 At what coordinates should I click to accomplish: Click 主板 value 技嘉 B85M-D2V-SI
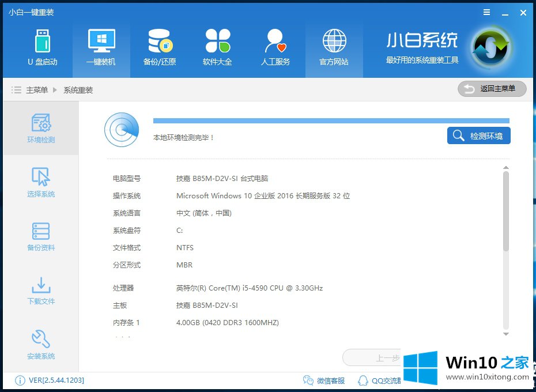pyautogui.click(x=207, y=306)
